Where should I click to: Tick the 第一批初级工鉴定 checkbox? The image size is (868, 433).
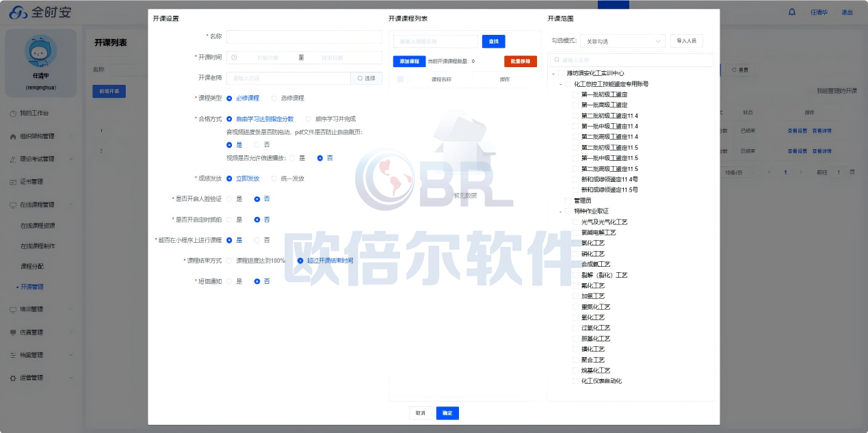[575, 94]
